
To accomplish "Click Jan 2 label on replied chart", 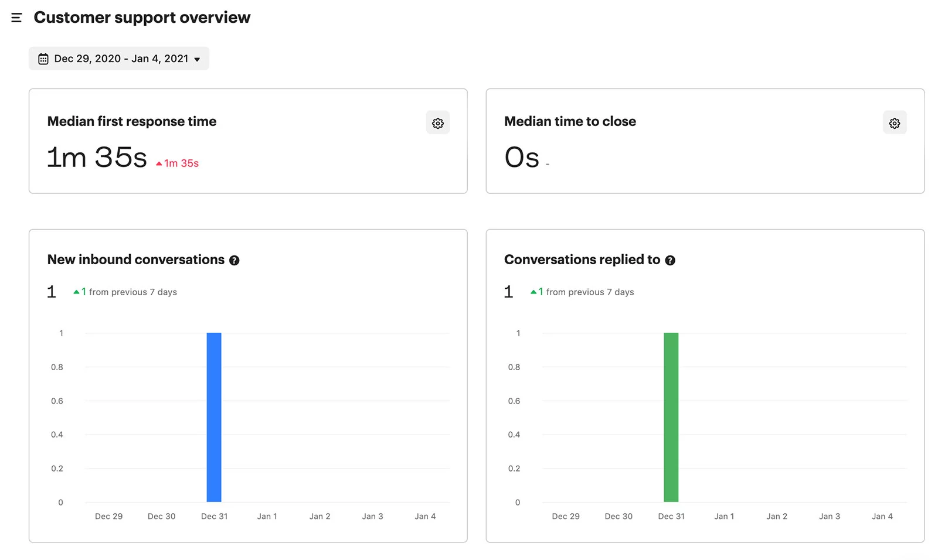I will tap(777, 516).
